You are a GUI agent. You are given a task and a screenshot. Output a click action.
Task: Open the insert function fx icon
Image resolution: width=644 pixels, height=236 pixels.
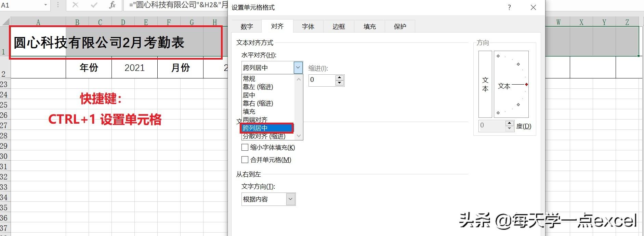[112, 5]
